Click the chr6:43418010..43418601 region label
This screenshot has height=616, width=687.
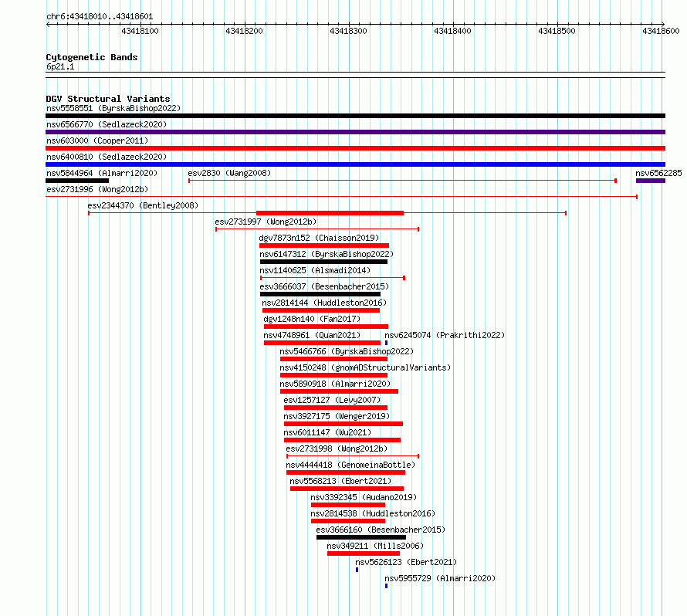(100, 17)
